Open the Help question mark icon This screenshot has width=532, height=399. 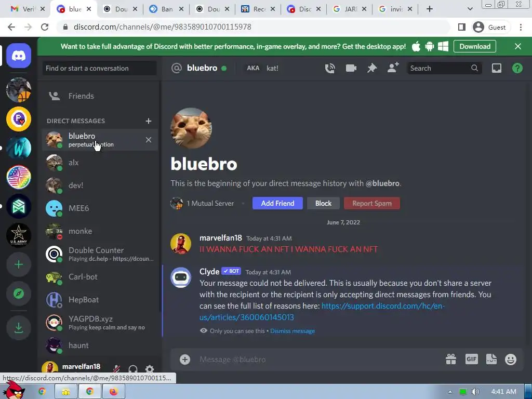coord(517,68)
